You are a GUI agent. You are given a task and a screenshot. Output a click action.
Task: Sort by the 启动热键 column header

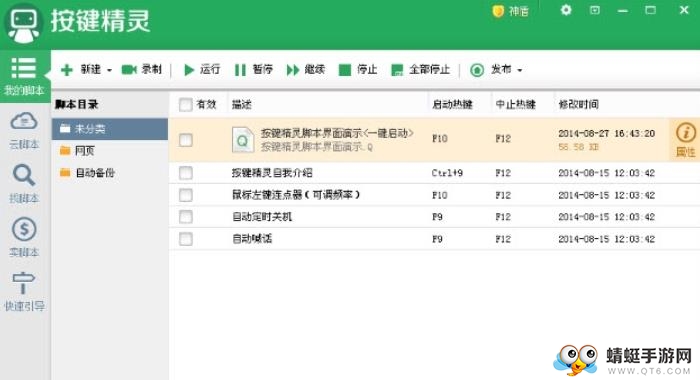(452, 104)
